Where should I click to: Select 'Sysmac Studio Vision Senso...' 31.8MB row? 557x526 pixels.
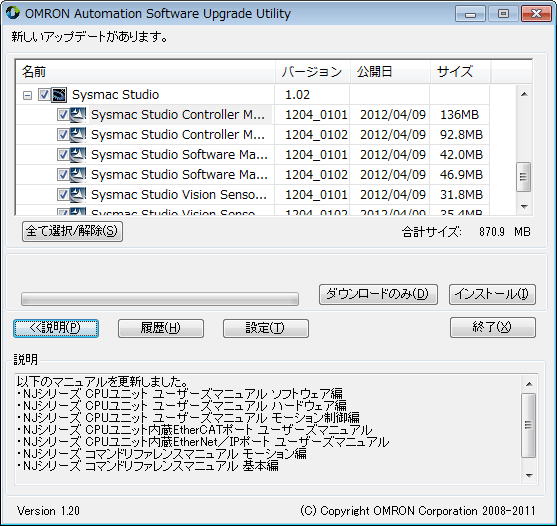click(179, 194)
